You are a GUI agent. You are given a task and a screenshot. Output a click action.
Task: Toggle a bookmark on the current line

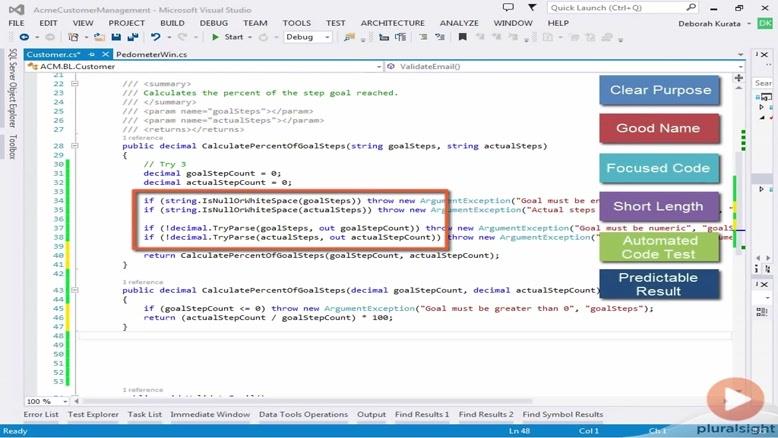pos(462,37)
